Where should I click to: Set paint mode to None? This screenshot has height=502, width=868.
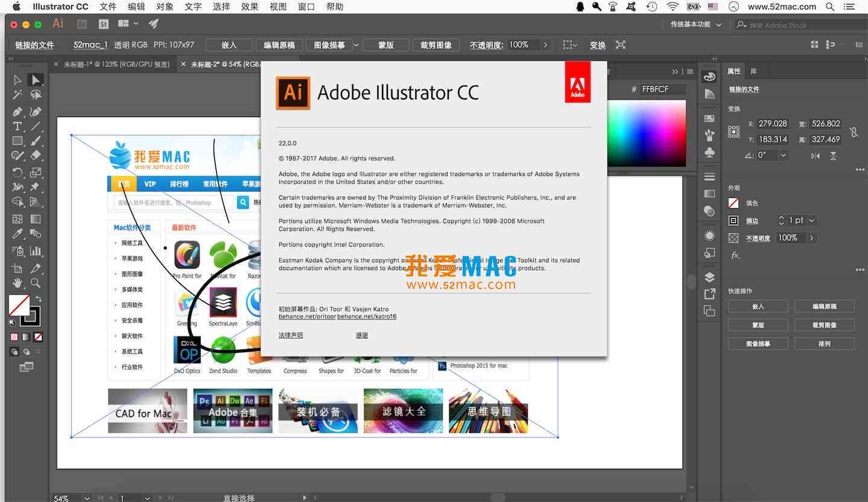coord(38,337)
